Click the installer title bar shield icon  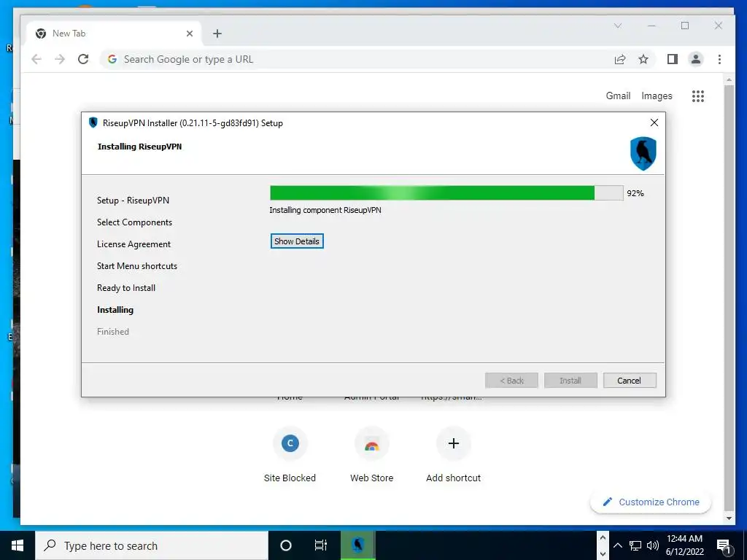point(93,122)
